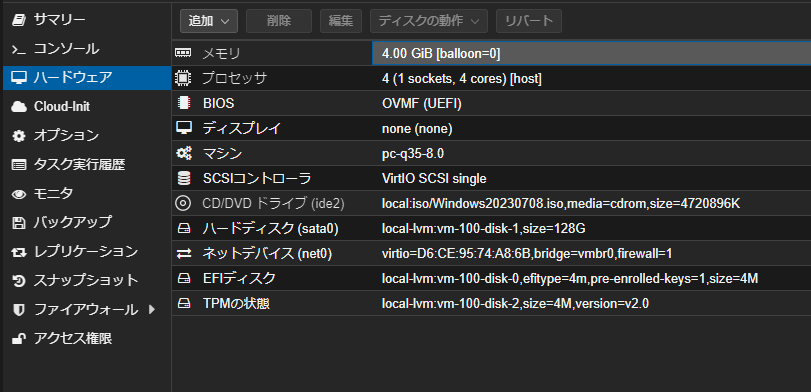Open the モニタ tab
This screenshot has height=392, width=811.
[x=87, y=194]
